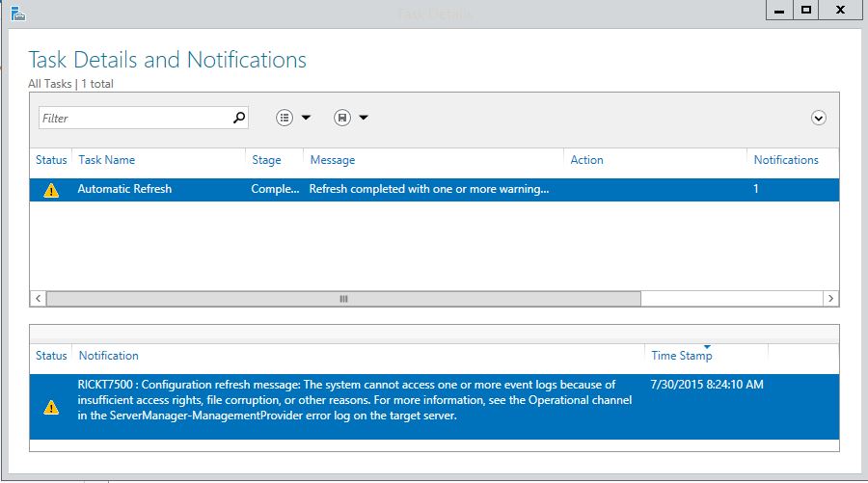Click warning icon on RICKT7500 notification
This screenshot has height=483, width=868.
[51, 408]
